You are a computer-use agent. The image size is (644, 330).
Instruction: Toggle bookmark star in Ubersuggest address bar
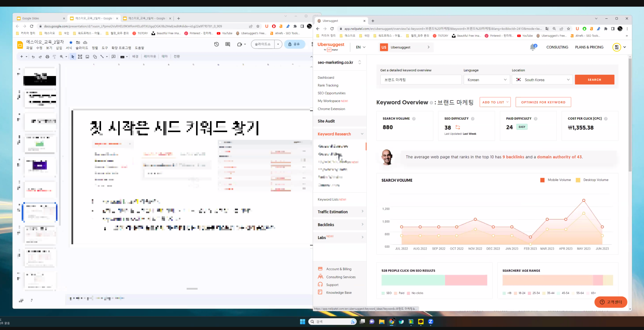click(569, 29)
